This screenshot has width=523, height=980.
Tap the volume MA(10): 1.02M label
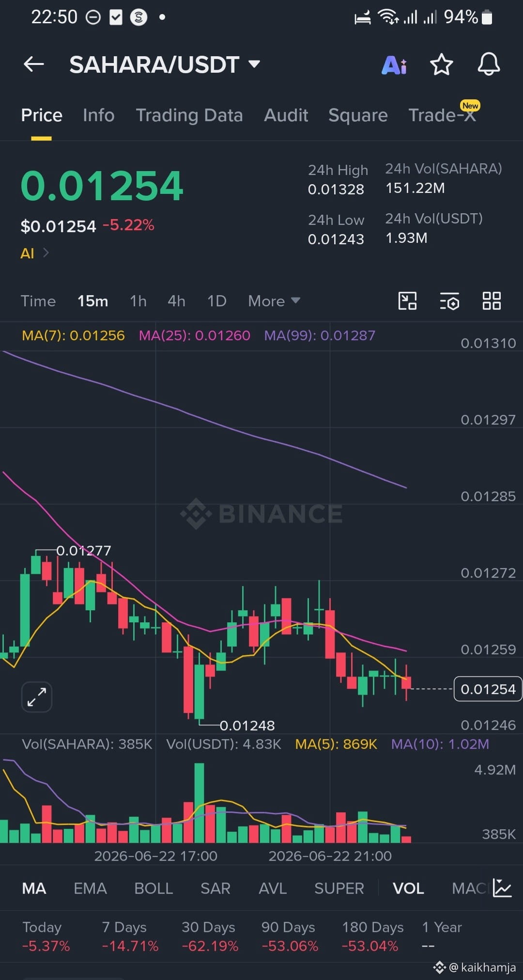tap(440, 744)
